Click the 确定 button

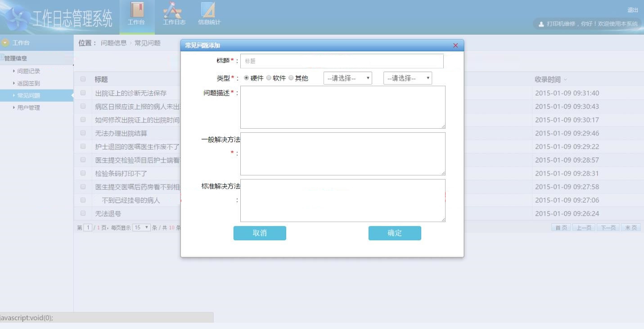tap(395, 233)
